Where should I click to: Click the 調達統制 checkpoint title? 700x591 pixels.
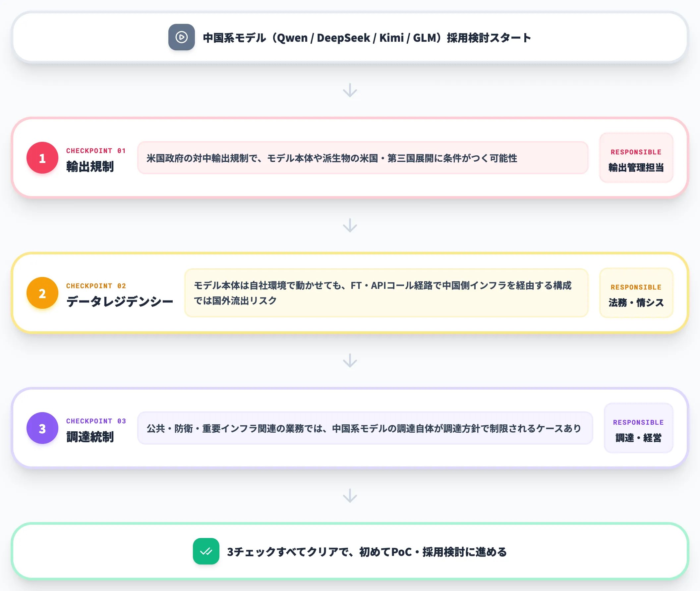[90, 437]
